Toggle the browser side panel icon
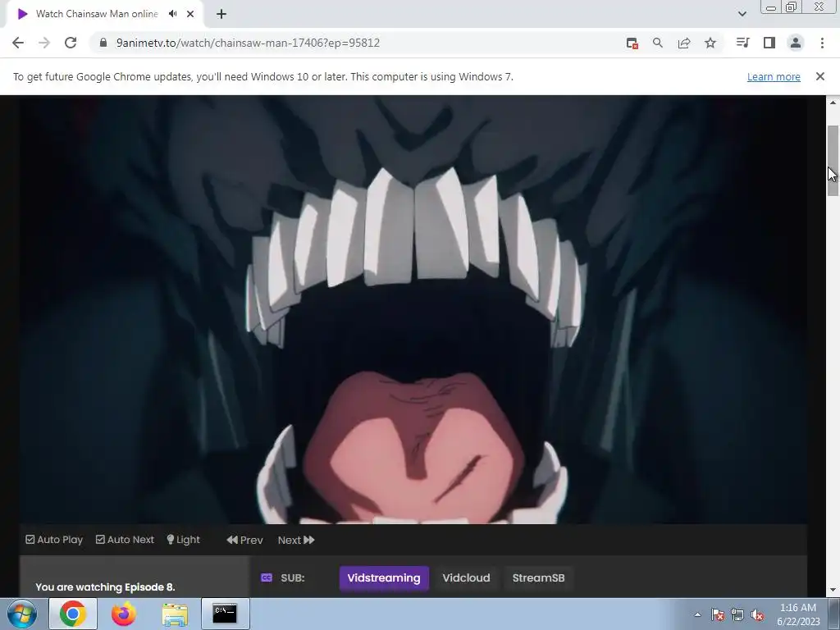 tap(769, 43)
